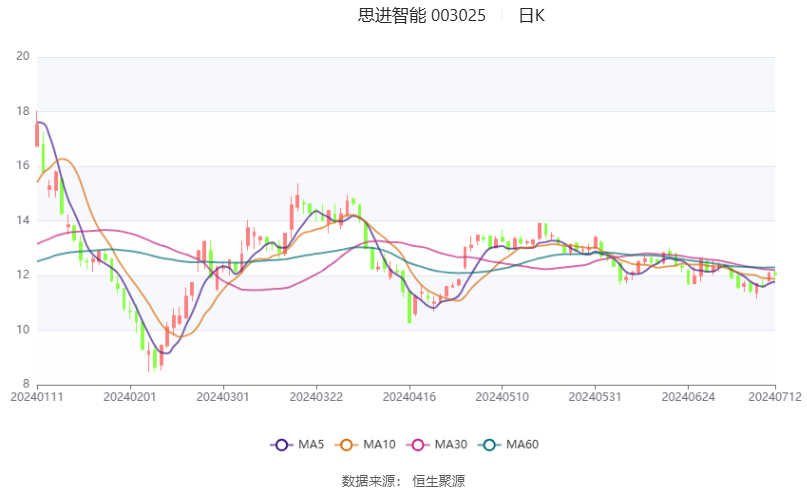Click the y-axis value 8
The height and width of the screenshot is (491, 807).
(26, 384)
